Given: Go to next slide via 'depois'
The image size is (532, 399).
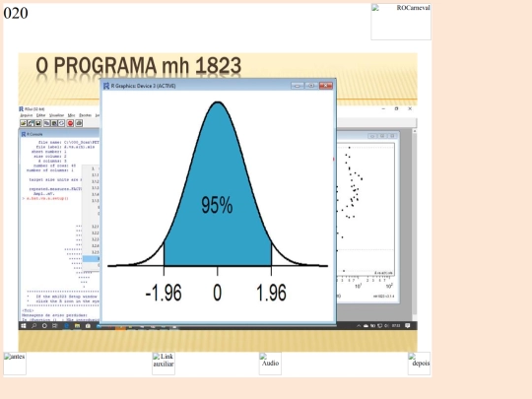Looking at the screenshot, I should [419, 364].
